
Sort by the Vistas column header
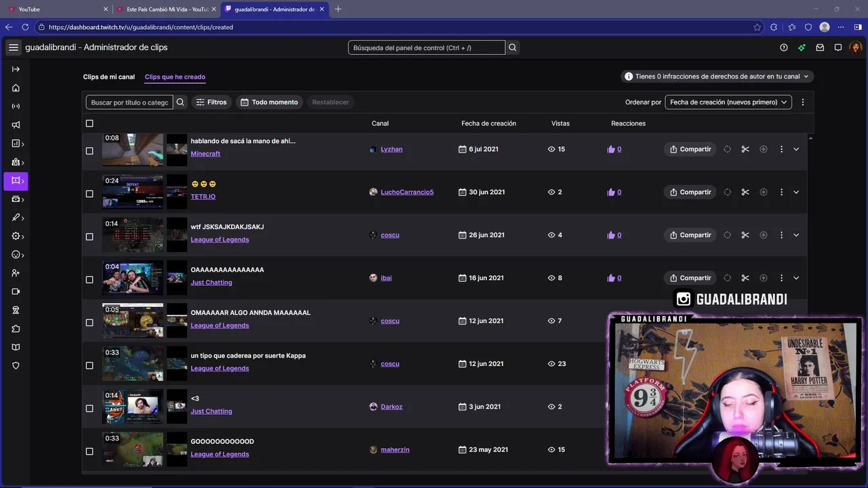point(560,123)
